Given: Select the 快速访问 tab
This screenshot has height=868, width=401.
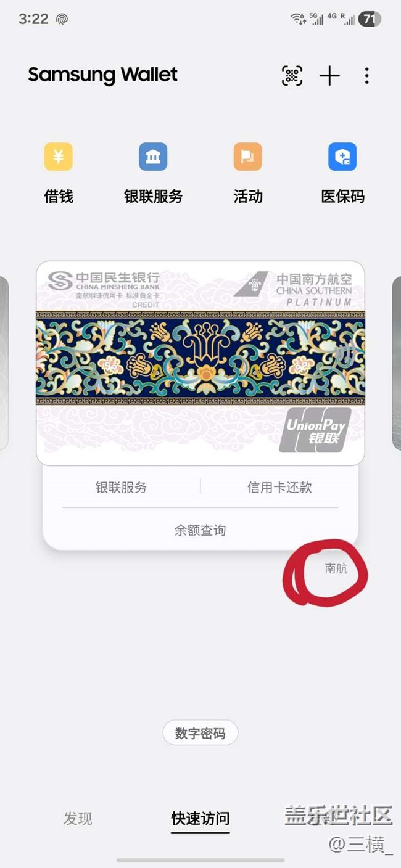Looking at the screenshot, I should click(200, 818).
